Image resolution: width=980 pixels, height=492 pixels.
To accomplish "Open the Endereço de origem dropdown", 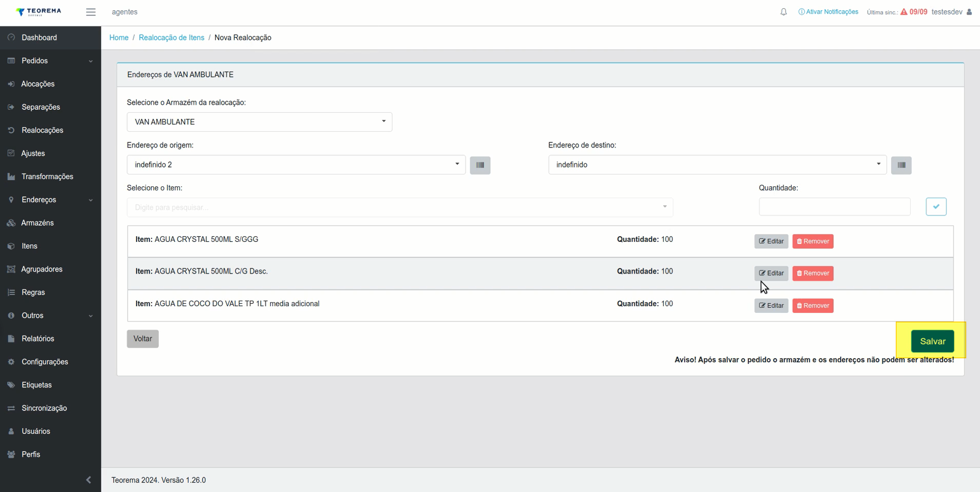I will point(296,165).
